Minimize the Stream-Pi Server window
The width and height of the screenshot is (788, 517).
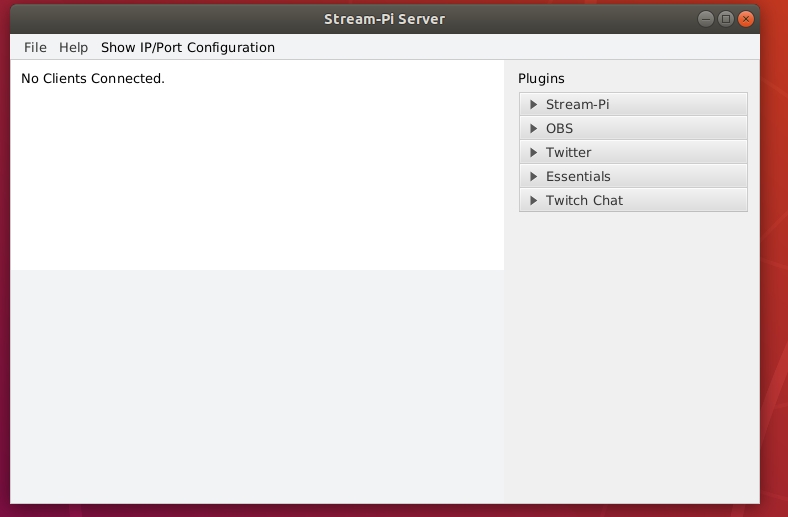[x=706, y=19]
